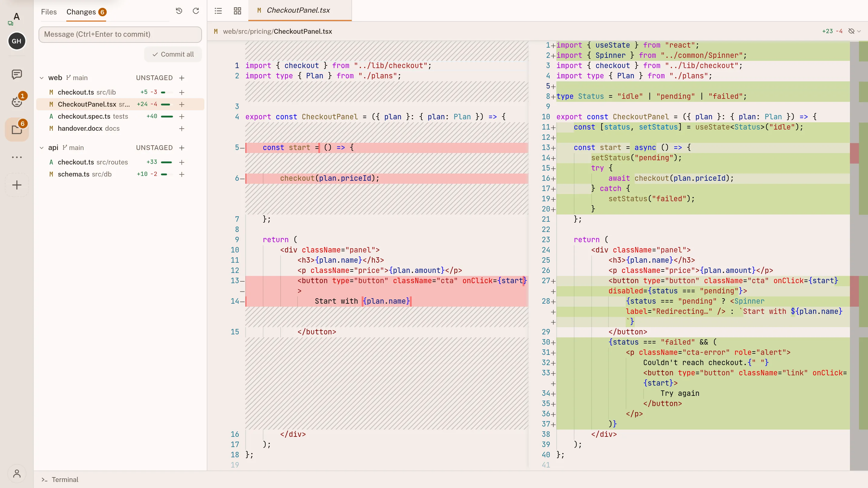868x488 pixels.
Task: Open the agent icon with badge 1
Action: click(17, 102)
